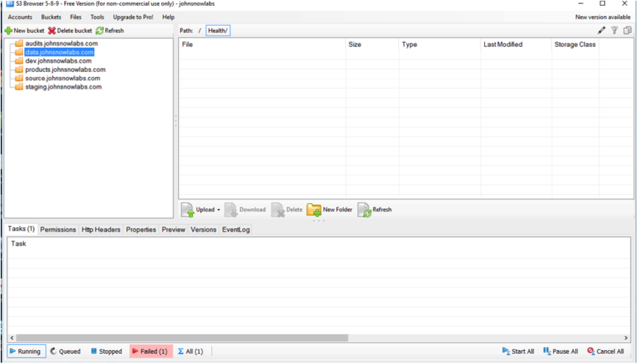The width and height of the screenshot is (637, 364).
Task: Sort by Type column header
Action: (x=440, y=45)
